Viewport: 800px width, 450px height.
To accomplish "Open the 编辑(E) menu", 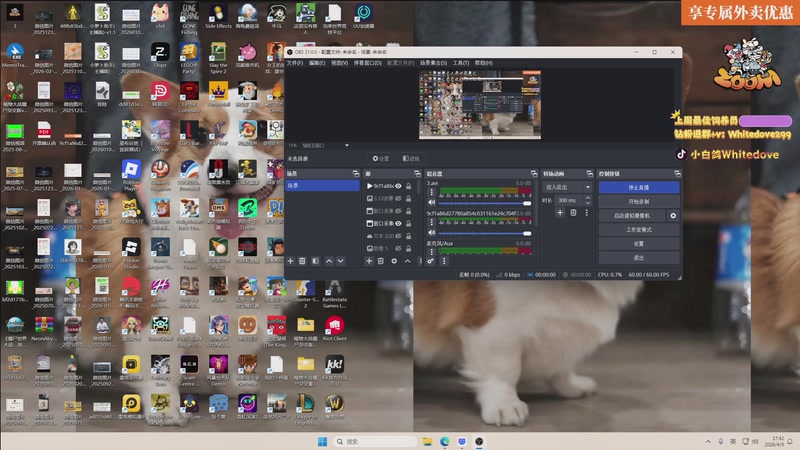I will pyautogui.click(x=317, y=63).
